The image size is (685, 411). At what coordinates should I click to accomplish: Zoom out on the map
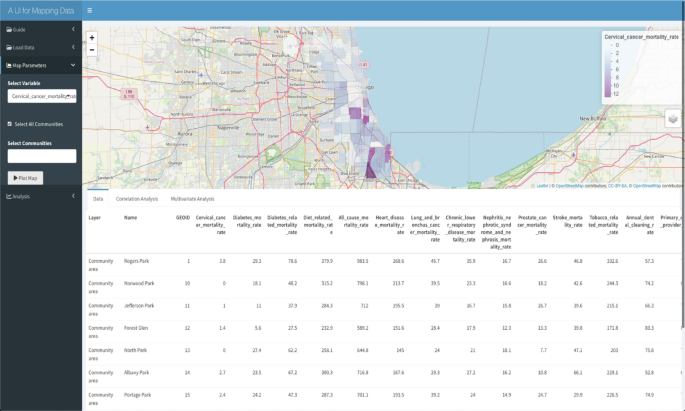click(x=92, y=50)
